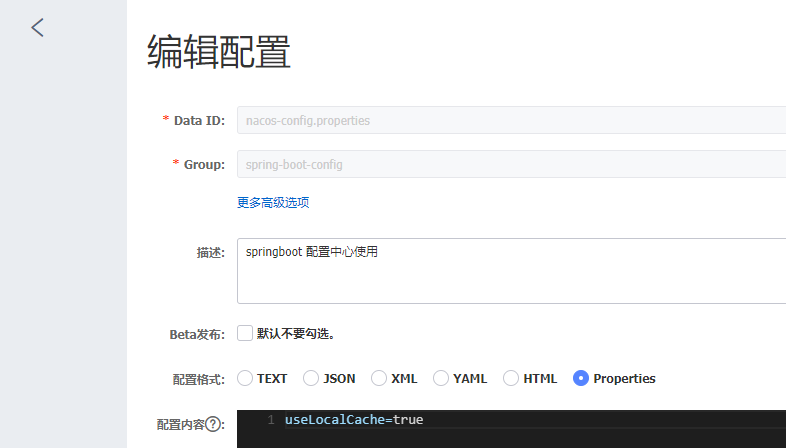Click the Data ID field nacos-config.properties
The height and width of the screenshot is (448, 786).
pyautogui.click(x=511, y=120)
